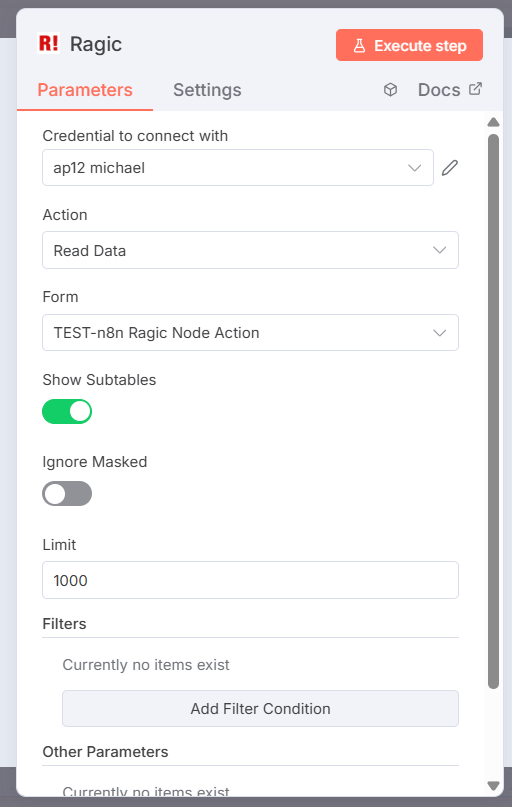Click Add Filter Condition button
The width and height of the screenshot is (512, 807).
(x=260, y=709)
